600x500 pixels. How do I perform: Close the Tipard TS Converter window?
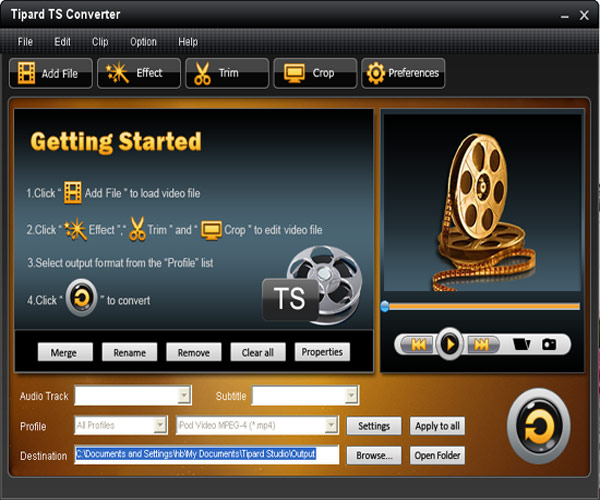coord(584,15)
